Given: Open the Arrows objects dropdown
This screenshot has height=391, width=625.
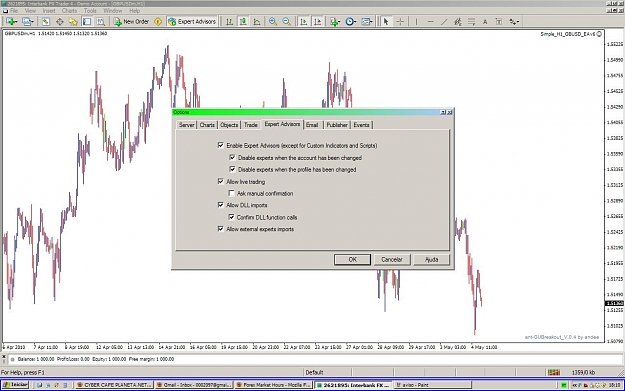Looking at the screenshot, I should pyautogui.click(x=514, y=22).
